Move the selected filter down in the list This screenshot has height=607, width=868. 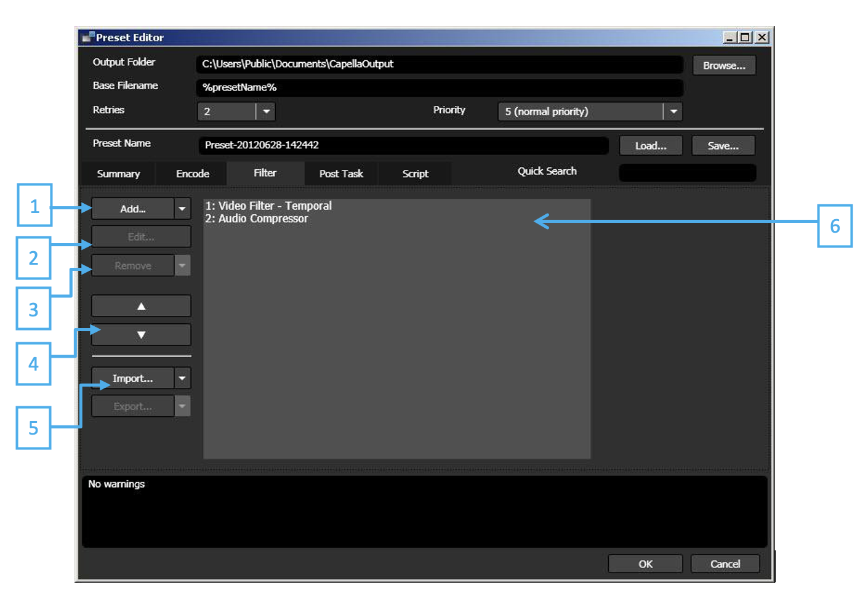[140, 334]
